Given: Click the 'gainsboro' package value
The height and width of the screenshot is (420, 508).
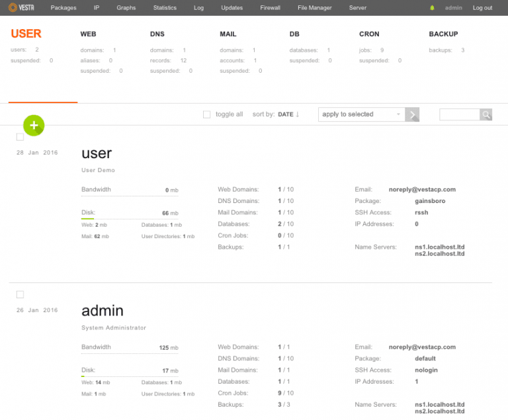Looking at the screenshot, I should coord(430,201).
